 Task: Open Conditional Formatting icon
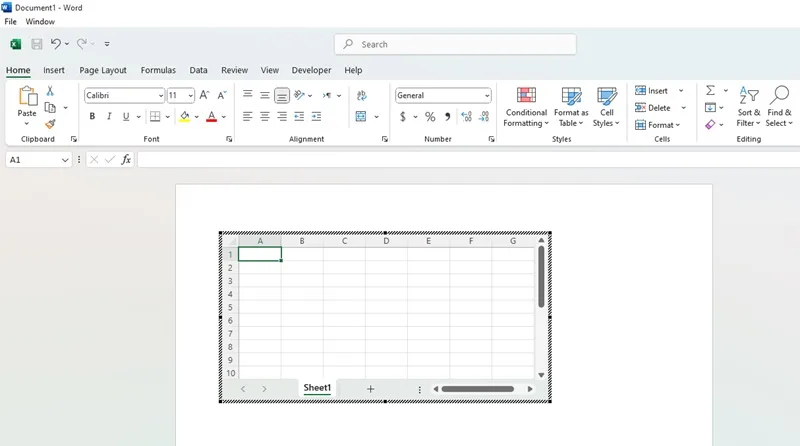point(526,107)
